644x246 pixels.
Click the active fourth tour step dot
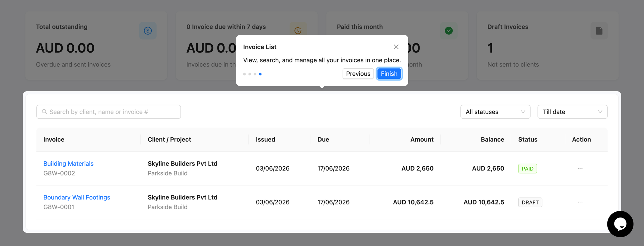coord(260,74)
